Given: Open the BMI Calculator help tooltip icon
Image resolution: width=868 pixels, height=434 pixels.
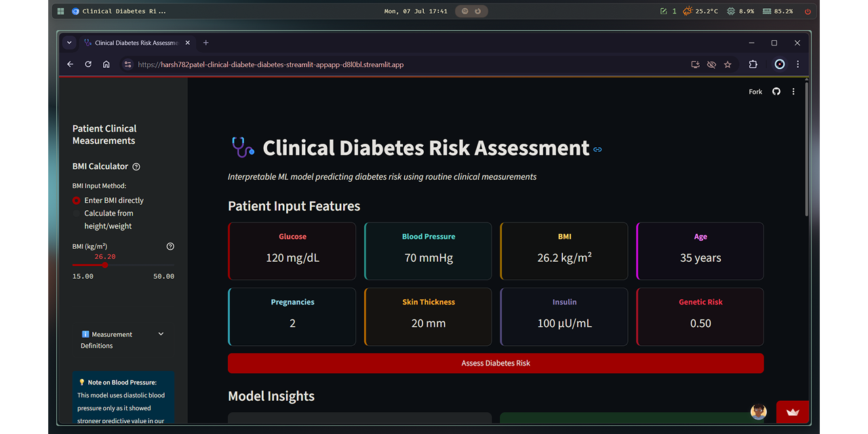Looking at the screenshot, I should click(136, 166).
